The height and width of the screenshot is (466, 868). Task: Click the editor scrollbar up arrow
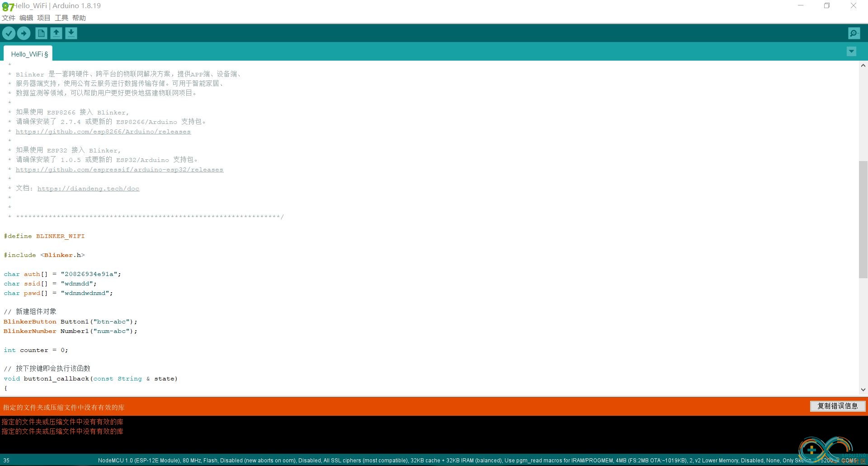point(863,66)
